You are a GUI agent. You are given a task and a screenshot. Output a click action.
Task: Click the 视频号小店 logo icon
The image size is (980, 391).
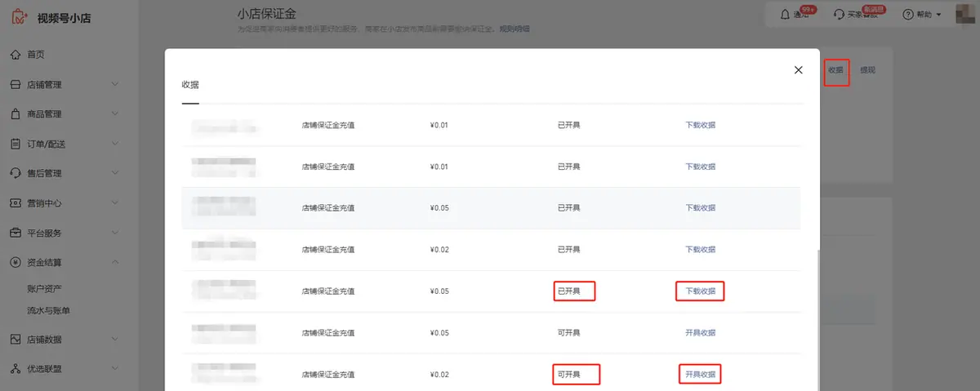[x=20, y=16]
